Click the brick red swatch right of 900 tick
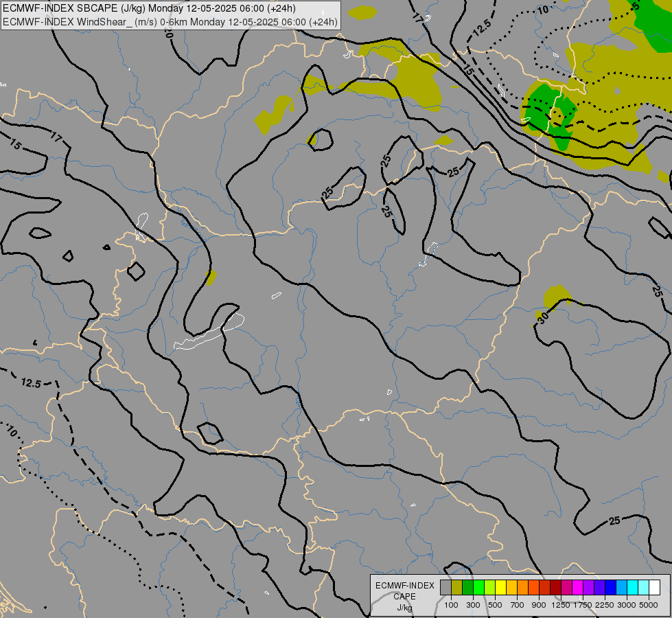This screenshot has height=618, width=672. click(545, 588)
